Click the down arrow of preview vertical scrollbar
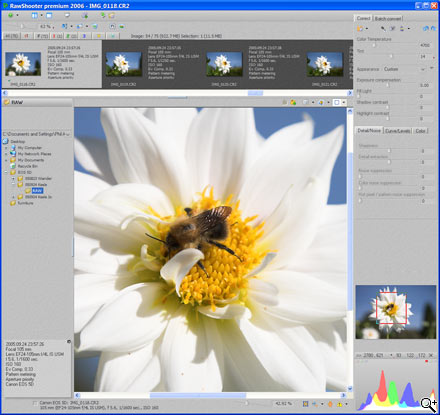 [350, 388]
